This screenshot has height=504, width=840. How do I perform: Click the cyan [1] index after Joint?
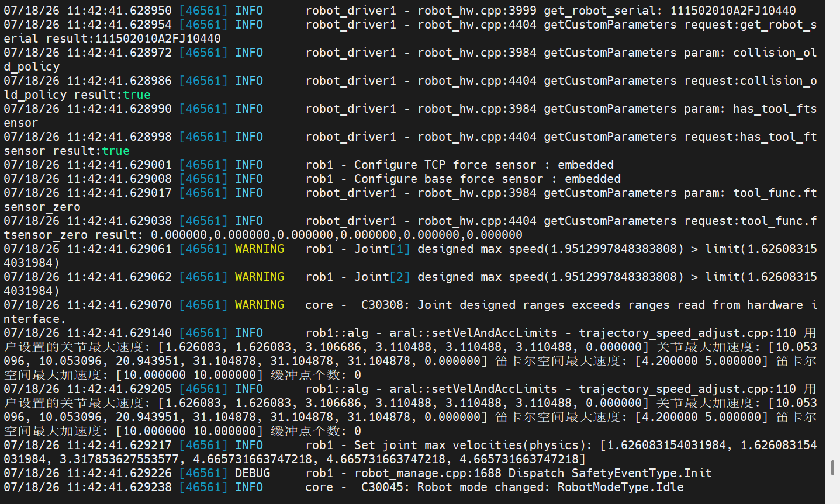400,249
